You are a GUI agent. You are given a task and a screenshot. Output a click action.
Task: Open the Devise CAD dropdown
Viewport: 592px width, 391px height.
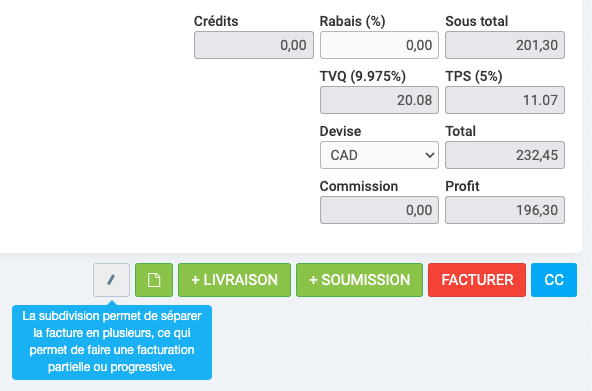[379, 155]
